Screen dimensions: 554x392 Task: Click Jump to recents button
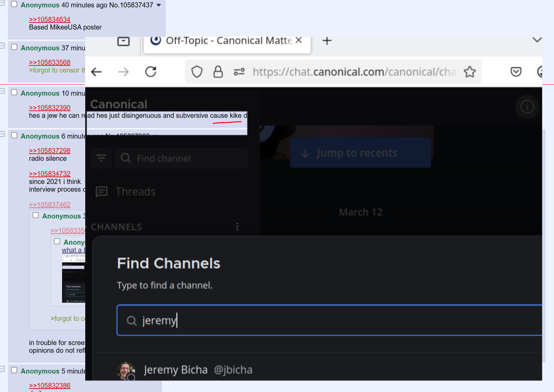pyautogui.click(x=360, y=153)
